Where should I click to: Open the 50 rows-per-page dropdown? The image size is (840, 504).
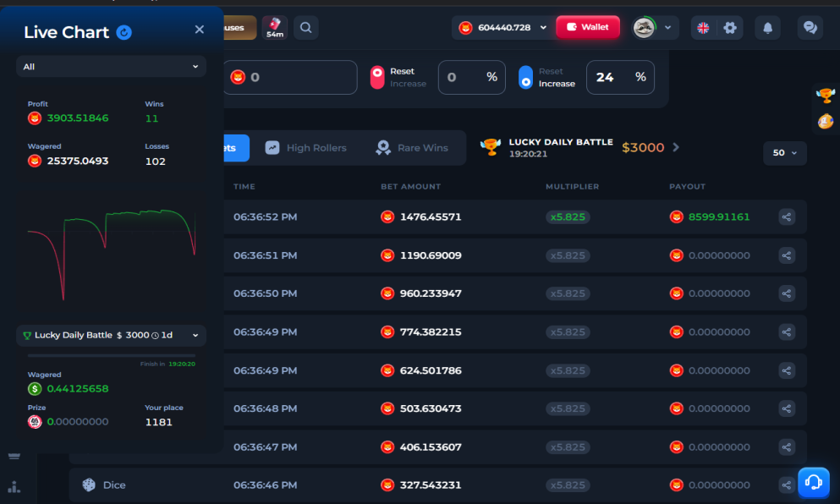pos(785,153)
